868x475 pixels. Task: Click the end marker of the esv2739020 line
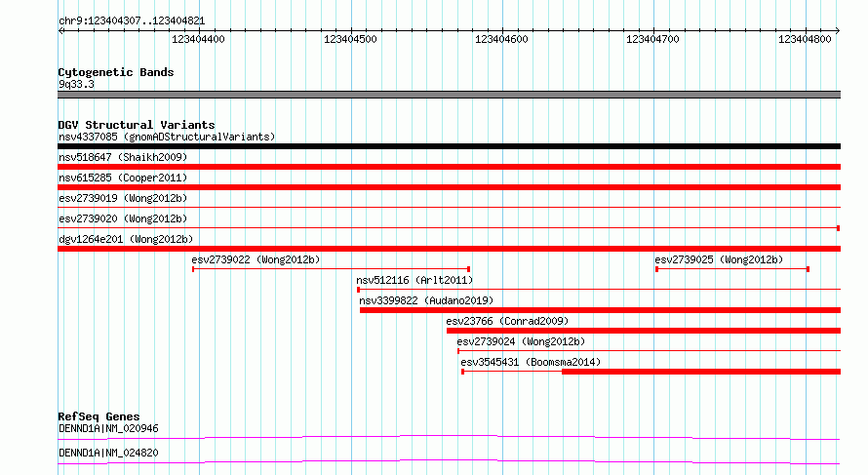point(838,228)
